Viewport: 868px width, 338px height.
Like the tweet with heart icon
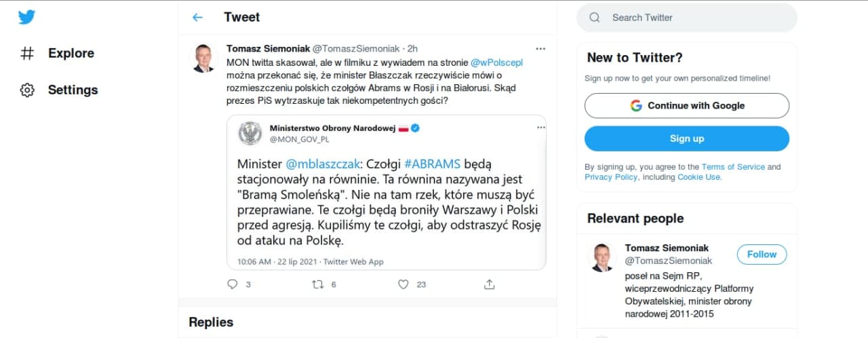403,284
